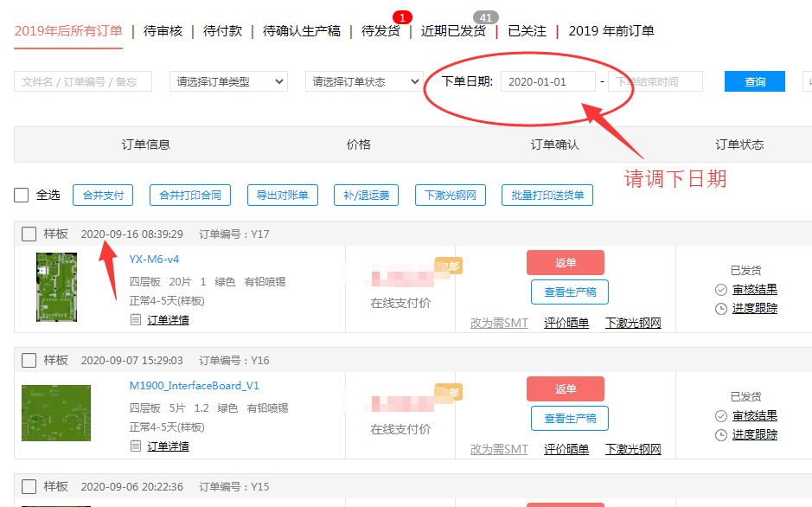Viewport: 812px width, 507px height.
Task: Expand the 请选择订单状态 dropdown
Action: click(364, 82)
